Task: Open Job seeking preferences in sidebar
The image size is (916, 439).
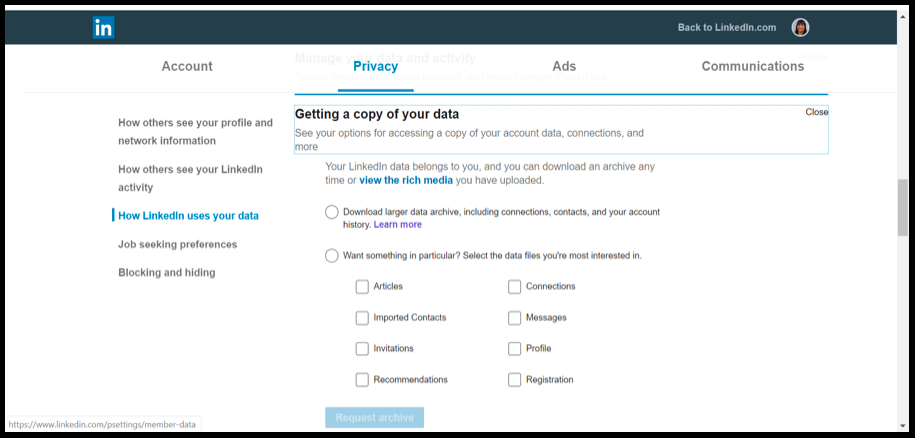Action: point(178,244)
